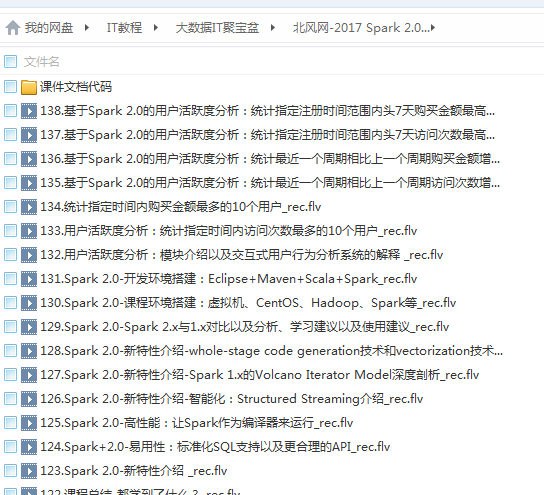The image size is (544, 495).
Task: Click video icon for file 137
Action: [29, 135]
